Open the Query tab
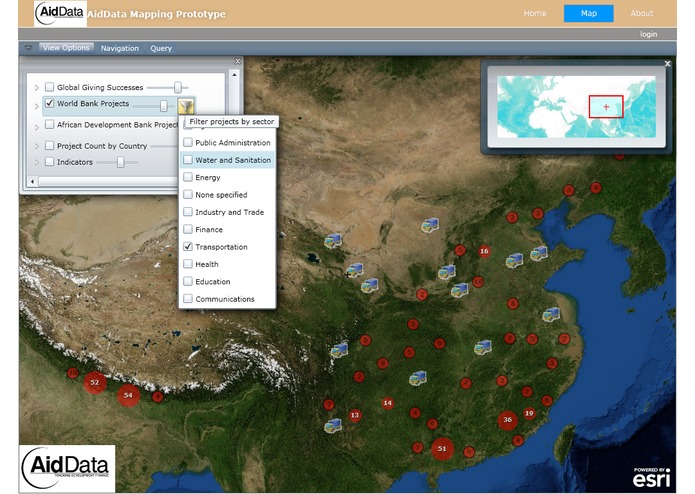 (x=161, y=48)
